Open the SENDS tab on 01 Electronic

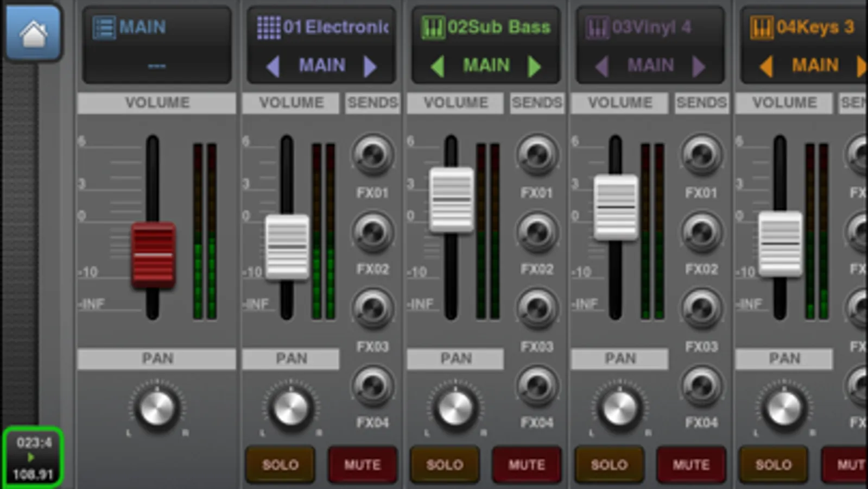(x=372, y=103)
